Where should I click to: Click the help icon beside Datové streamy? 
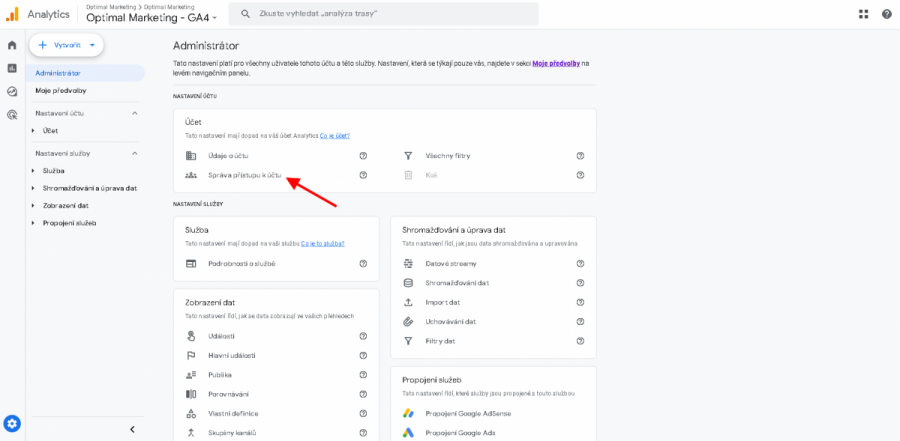coord(580,264)
